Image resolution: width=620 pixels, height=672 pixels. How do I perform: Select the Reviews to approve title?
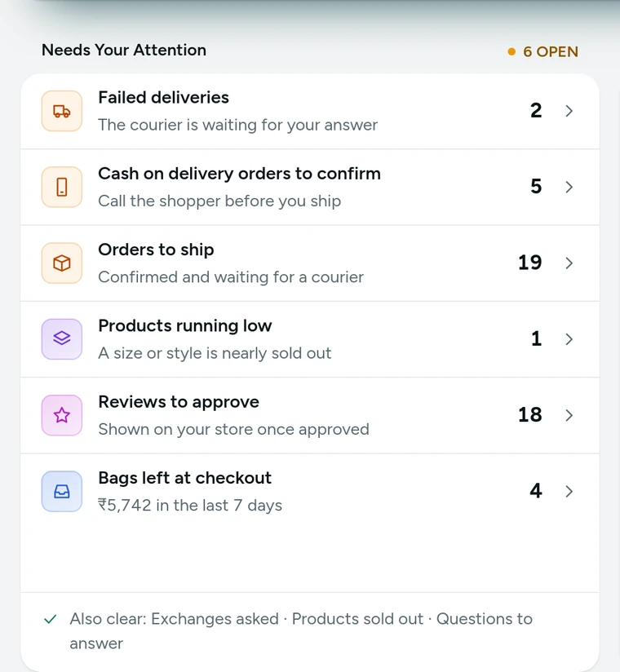tap(179, 402)
